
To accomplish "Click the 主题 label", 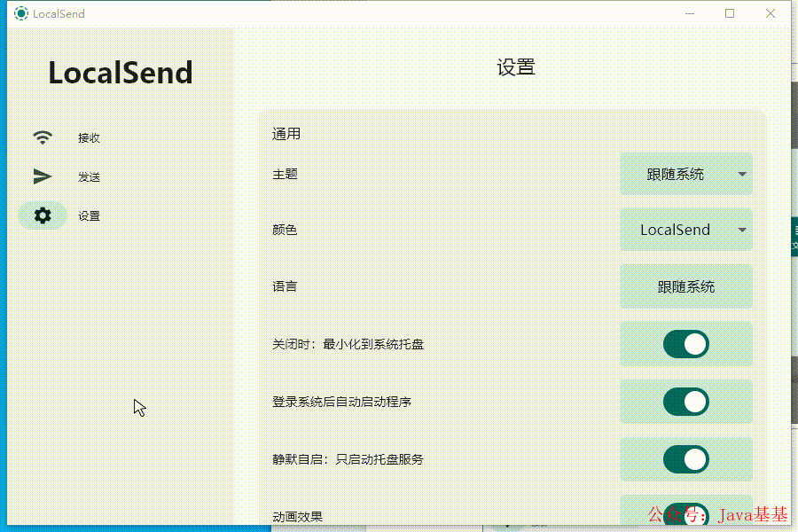I will tap(285, 174).
